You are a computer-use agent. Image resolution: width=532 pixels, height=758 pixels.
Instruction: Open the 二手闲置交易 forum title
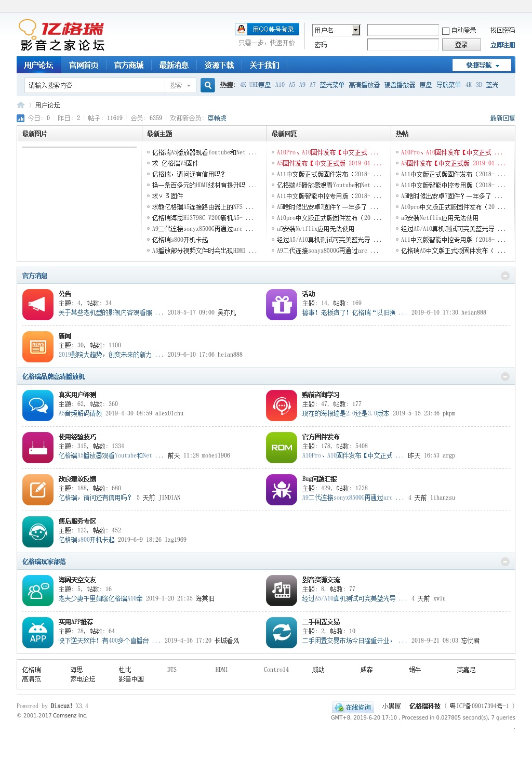pyautogui.click(x=321, y=622)
